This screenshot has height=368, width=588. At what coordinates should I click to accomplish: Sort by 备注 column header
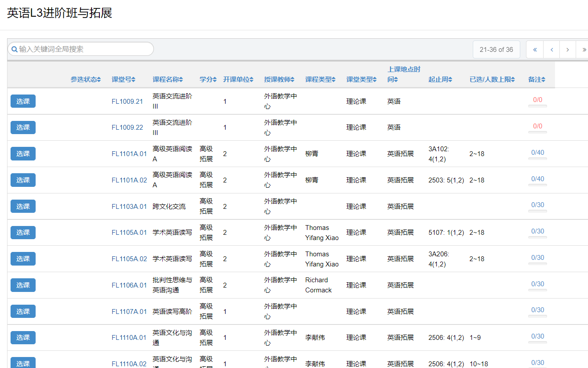coord(537,80)
